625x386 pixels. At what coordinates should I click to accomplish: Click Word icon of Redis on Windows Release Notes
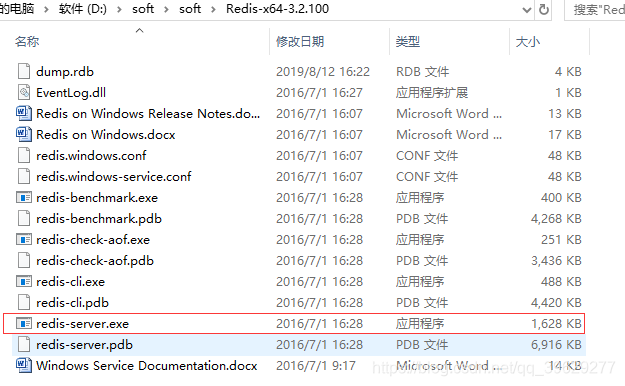pyautogui.click(x=24, y=113)
